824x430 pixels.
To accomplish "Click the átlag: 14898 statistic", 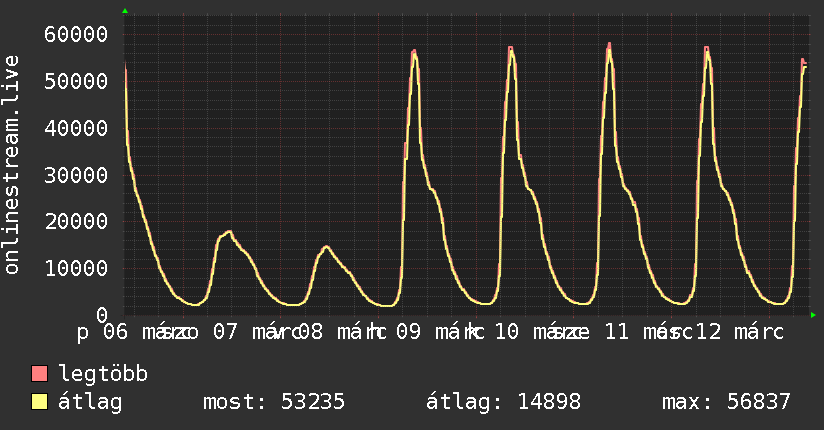I will click(503, 402).
